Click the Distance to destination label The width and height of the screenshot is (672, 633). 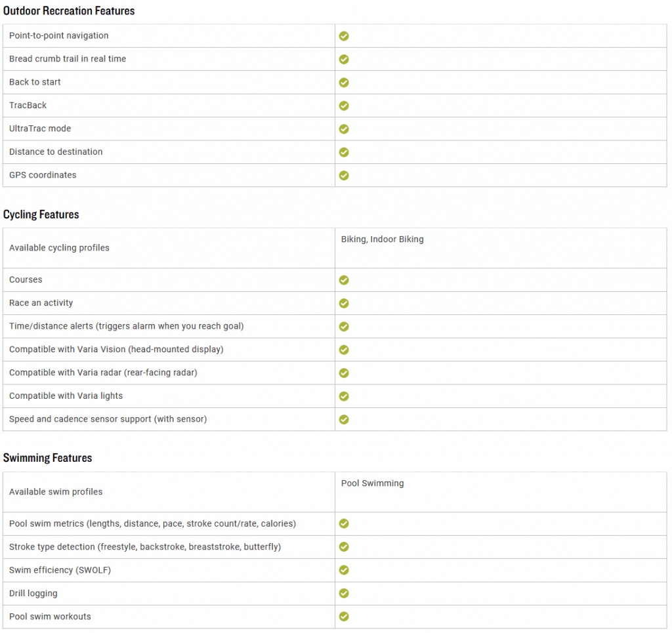[56, 152]
